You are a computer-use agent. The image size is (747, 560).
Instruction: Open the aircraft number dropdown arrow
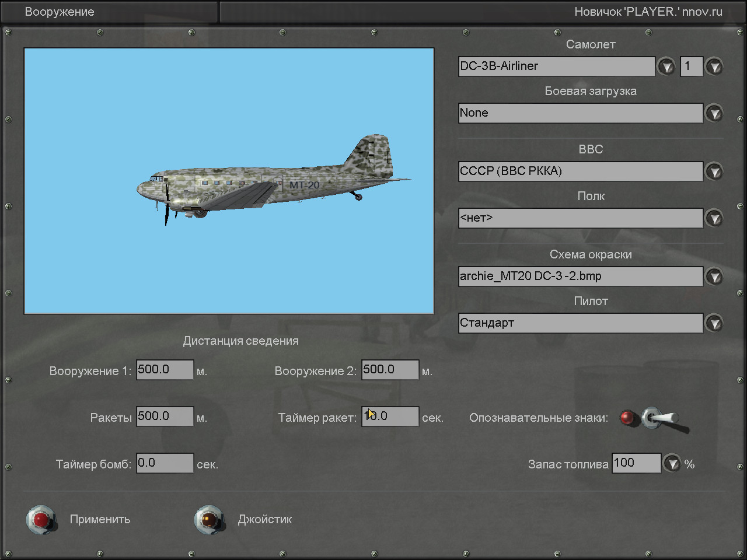coord(714,66)
